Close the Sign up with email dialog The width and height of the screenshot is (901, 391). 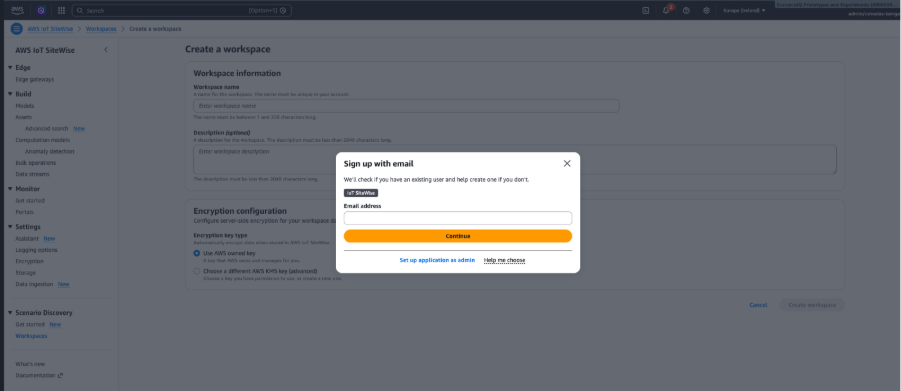pos(567,163)
